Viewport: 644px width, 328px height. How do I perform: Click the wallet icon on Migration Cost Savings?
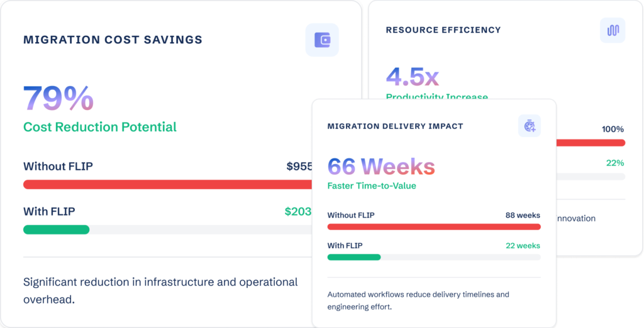[x=322, y=40]
